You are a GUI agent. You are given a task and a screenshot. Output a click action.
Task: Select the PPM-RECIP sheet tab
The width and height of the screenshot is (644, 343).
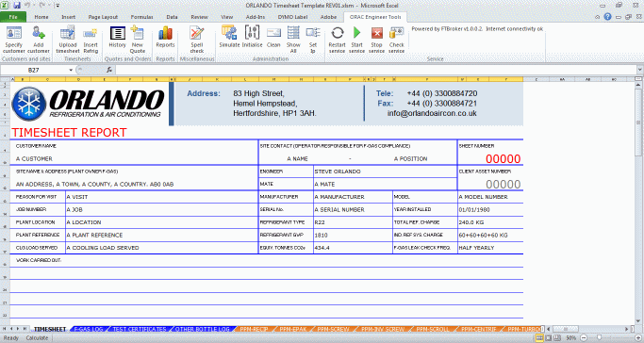pos(254,329)
